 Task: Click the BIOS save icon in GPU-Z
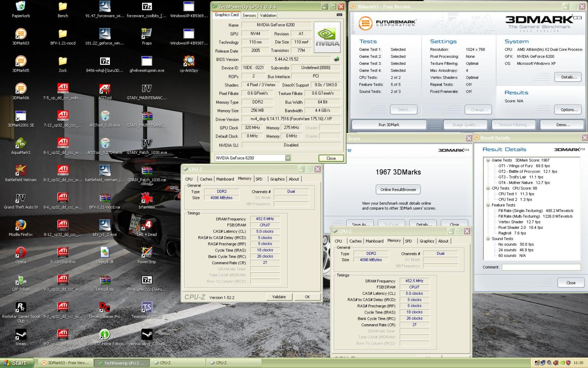tap(336, 59)
